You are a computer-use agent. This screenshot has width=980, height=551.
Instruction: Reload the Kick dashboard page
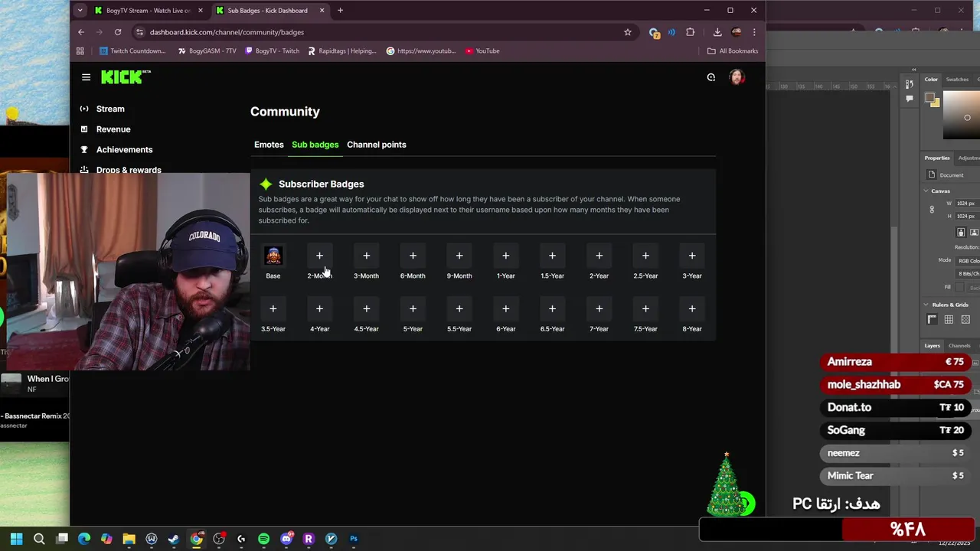tap(118, 32)
